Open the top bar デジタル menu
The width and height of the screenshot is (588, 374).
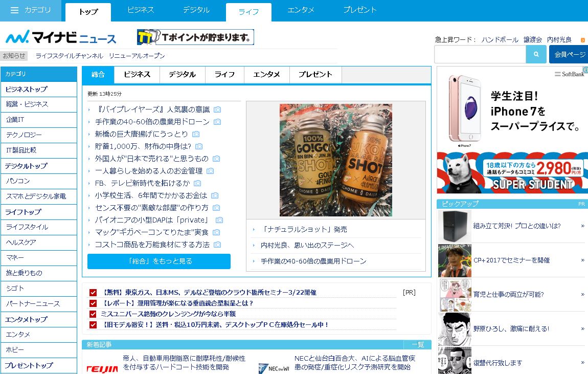(196, 10)
